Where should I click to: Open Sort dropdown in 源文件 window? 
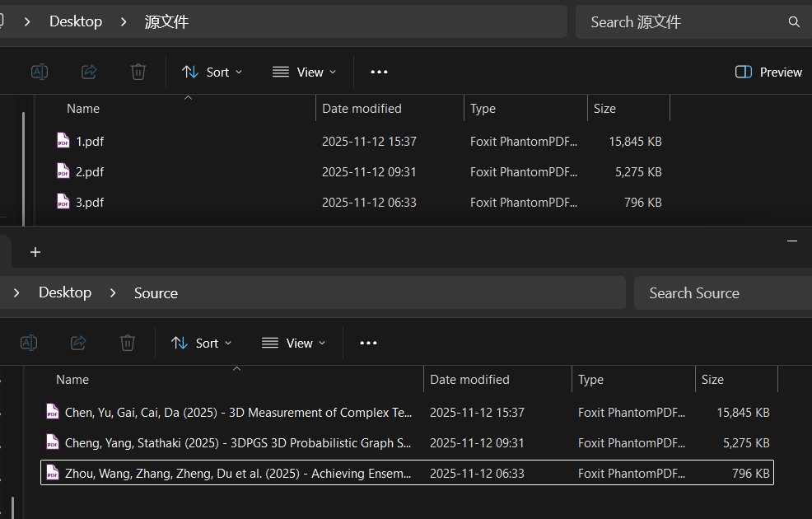212,72
